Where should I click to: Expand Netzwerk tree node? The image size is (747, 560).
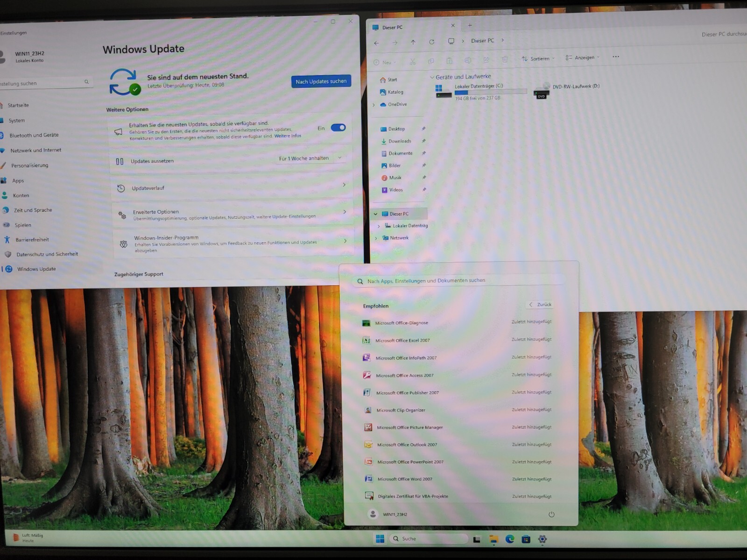[x=376, y=238]
